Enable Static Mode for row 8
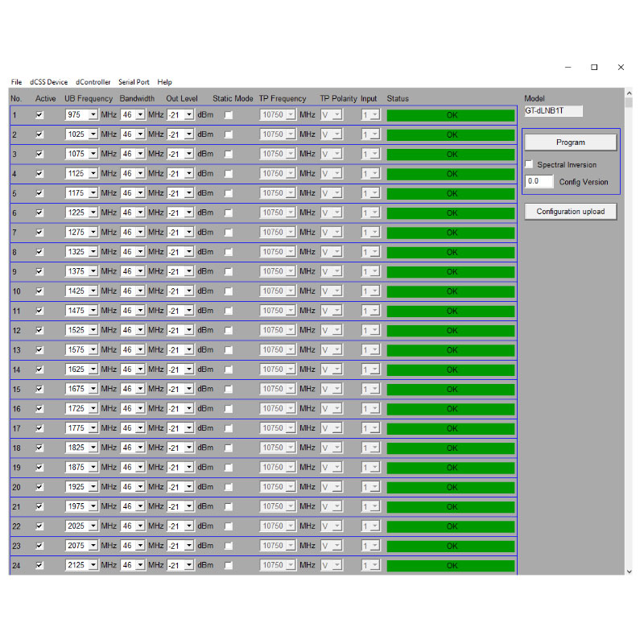The width and height of the screenshot is (644, 644). coord(229,252)
